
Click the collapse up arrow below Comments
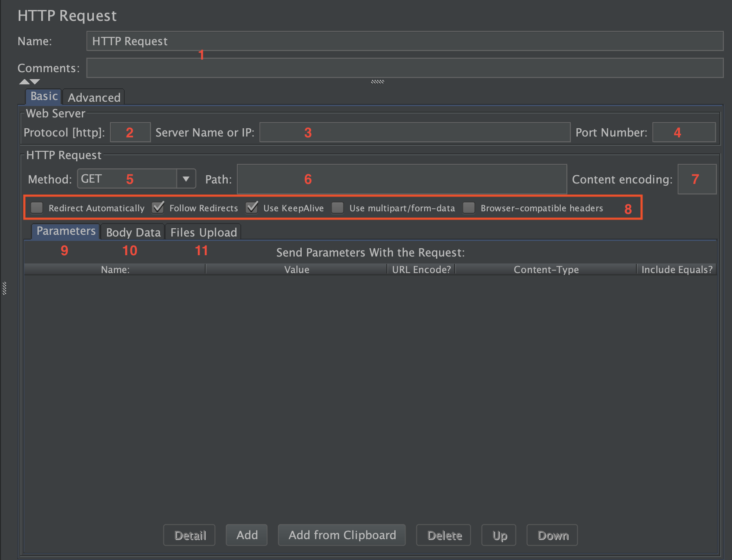click(x=24, y=81)
